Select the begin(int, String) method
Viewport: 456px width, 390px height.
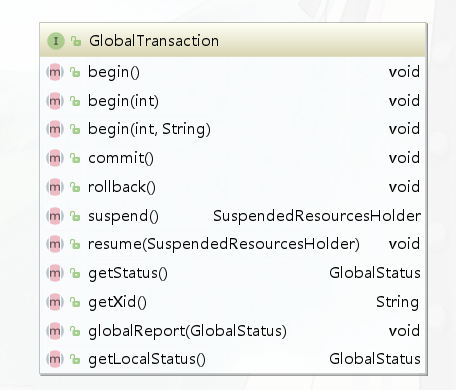pyautogui.click(x=149, y=129)
